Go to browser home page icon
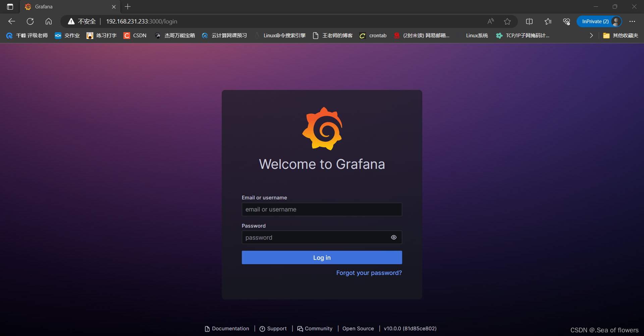 [49, 21]
